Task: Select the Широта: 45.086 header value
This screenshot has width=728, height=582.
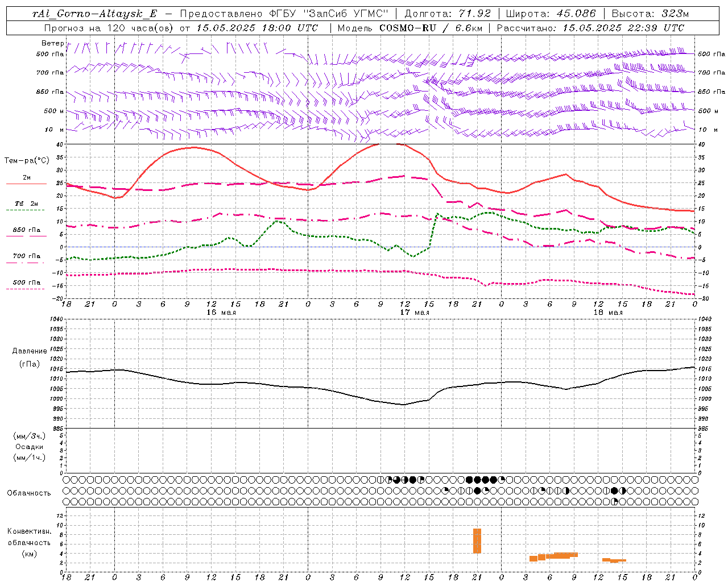Action: click(x=551, y=14)
